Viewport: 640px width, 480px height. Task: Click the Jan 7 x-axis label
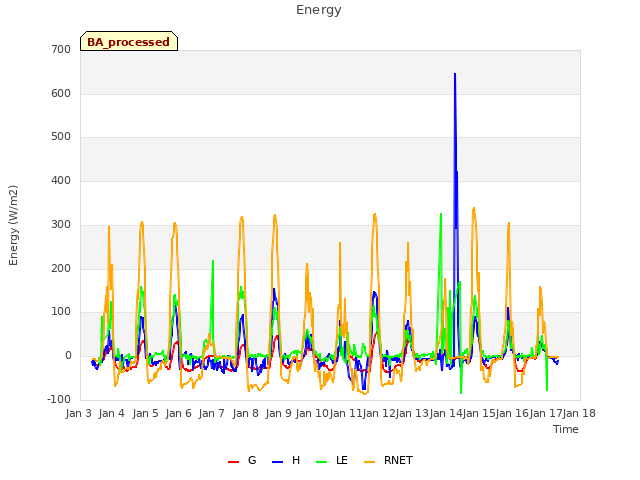[x=212, y=413]
